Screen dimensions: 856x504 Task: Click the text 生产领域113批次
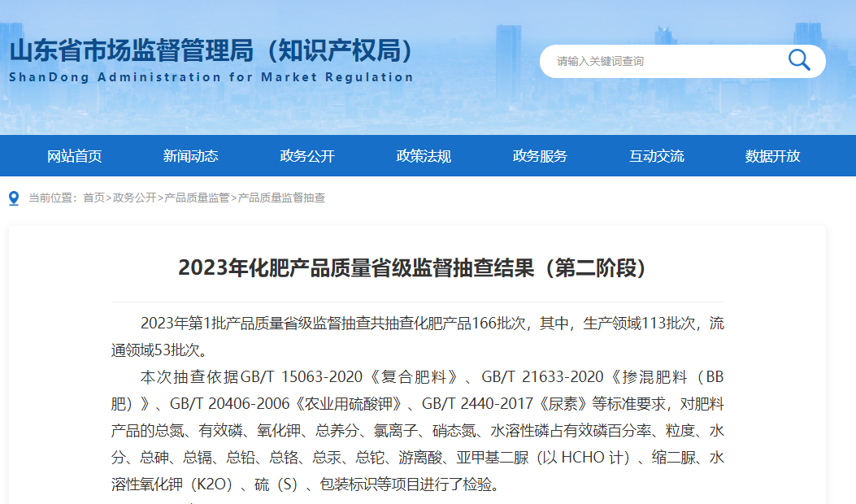(639, 324)
